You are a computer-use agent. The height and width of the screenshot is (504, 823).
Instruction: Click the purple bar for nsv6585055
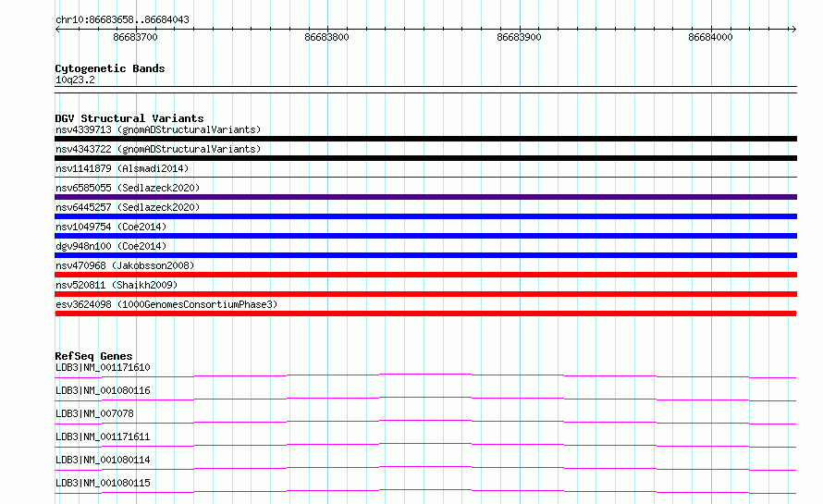(x=425, y=197)
